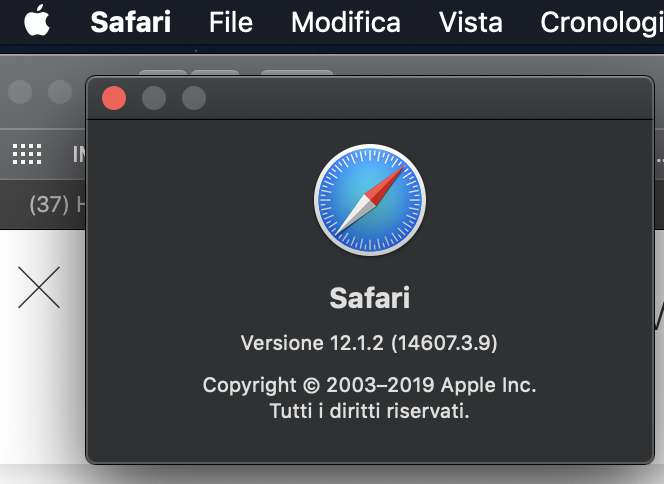Click the greyed minimize button of About dialog

pyautogui.click(x=154, y=98)
